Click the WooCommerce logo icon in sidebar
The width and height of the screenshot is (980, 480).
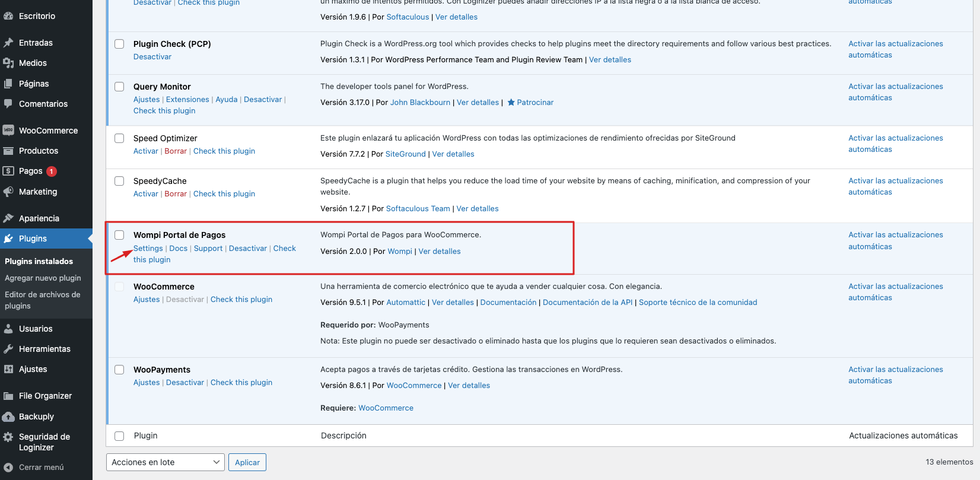point(8,131)
